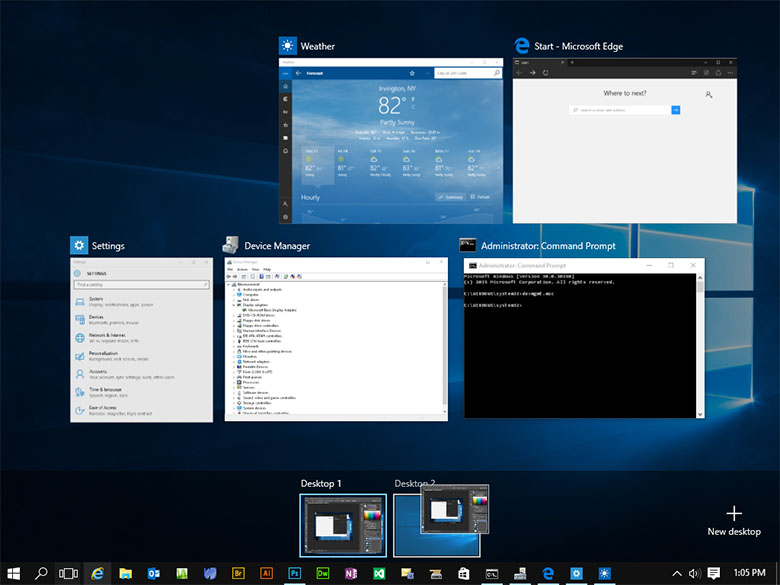The width and height of the screenshot is (780, 585).
Task: Click the Task View taskbar icon
Action: coord(69,574)
